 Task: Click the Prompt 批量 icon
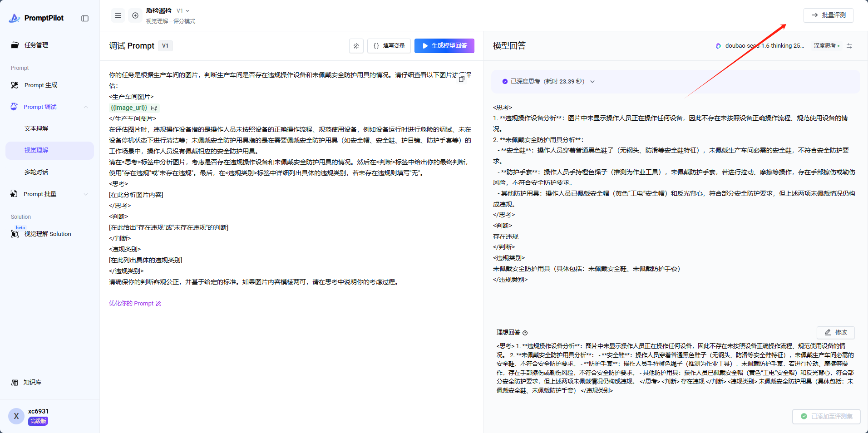pyautogui.click(x=14, y=194)
